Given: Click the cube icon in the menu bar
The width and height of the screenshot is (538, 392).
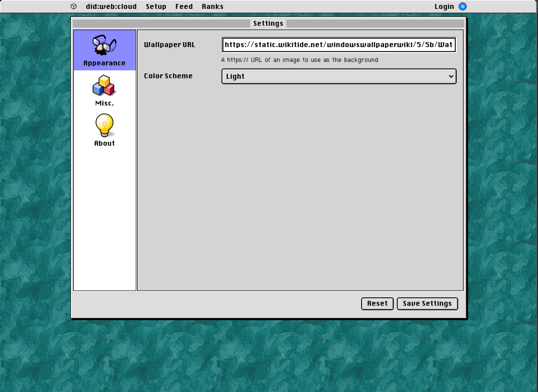Looking at the screenshot, I should 74,6.
